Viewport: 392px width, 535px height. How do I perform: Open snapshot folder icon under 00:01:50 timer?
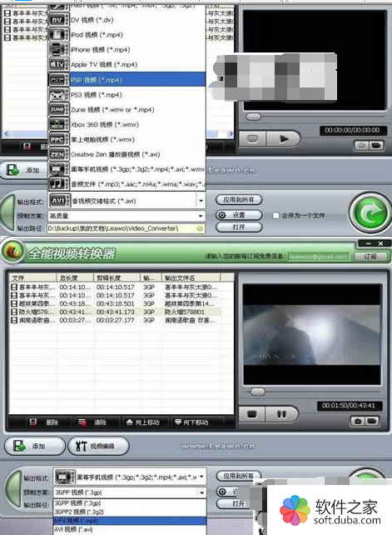372,421
